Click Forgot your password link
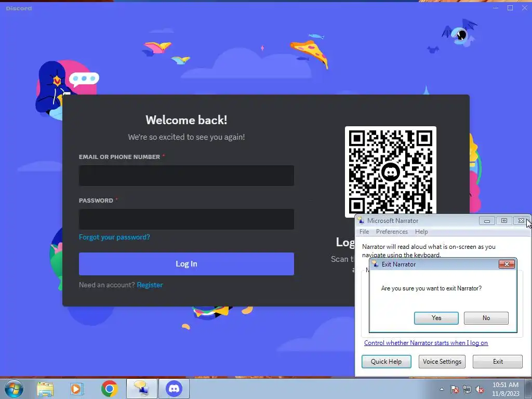Viewport: 532px width, 399px height. click(x=114, y=237)
